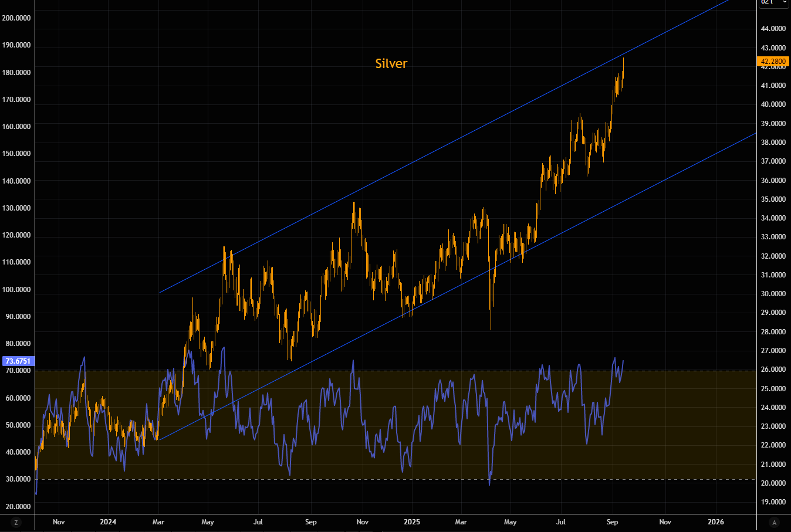The height and width of the screenshot is (532, 791).
Task: Click the 2025 year label on time axis
Action: (412, 521)
